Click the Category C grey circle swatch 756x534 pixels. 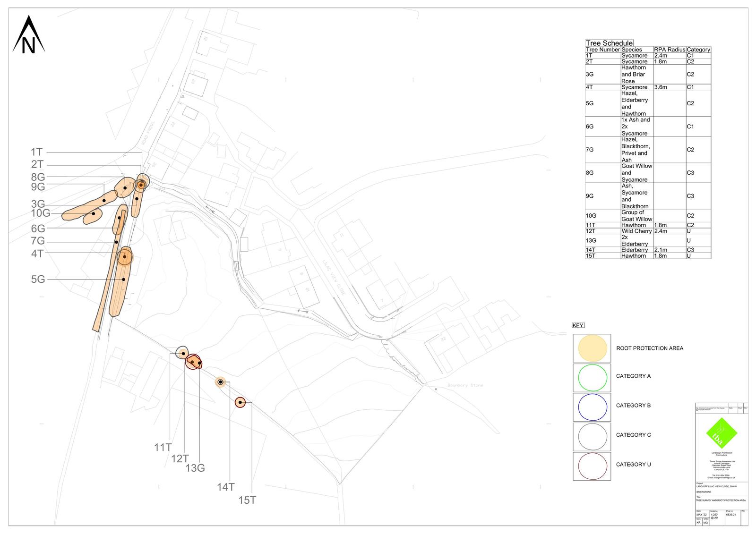(592, 436)
